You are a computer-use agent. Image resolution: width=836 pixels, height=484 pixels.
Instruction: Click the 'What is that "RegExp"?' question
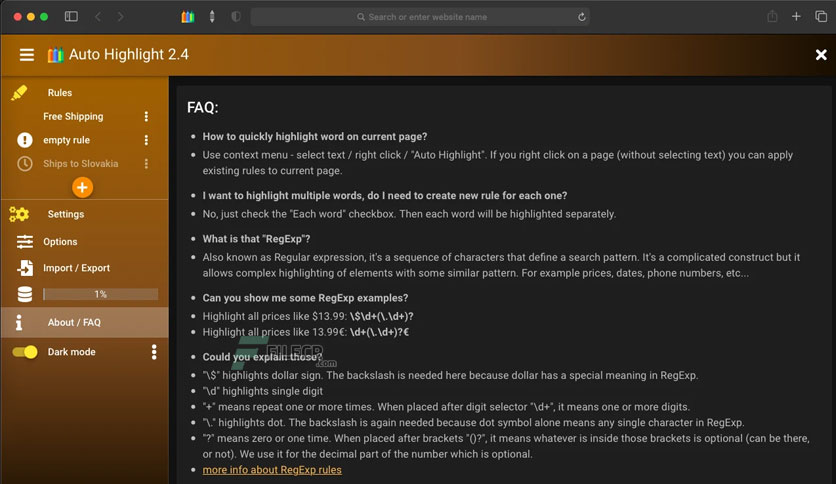coord(256,239)
